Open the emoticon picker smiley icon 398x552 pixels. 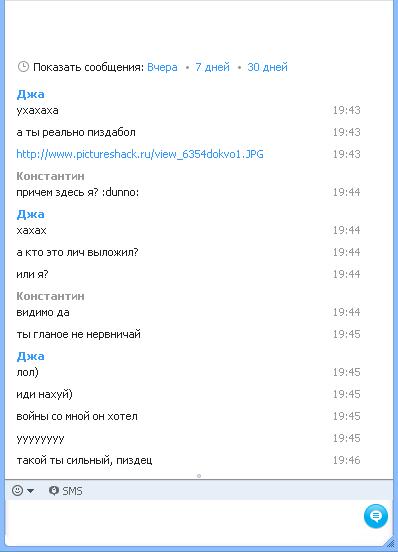tap(18, 490)
